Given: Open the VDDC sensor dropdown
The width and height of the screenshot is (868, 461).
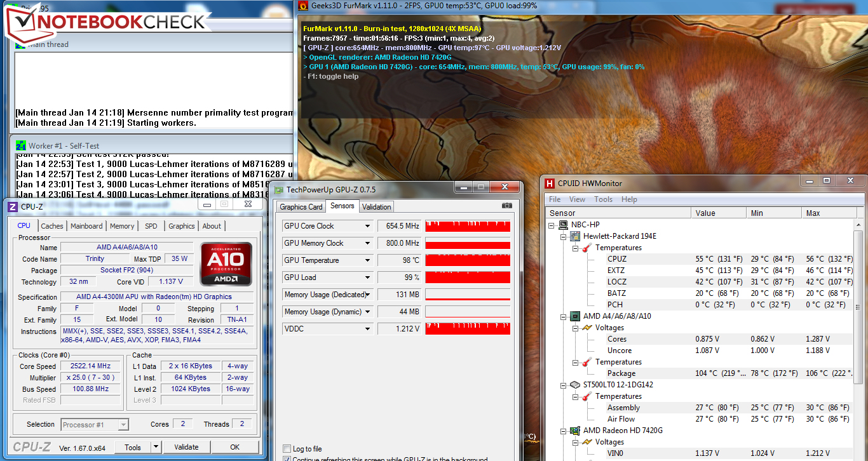Looking at the screenshot, I should (x=367, y=329).
